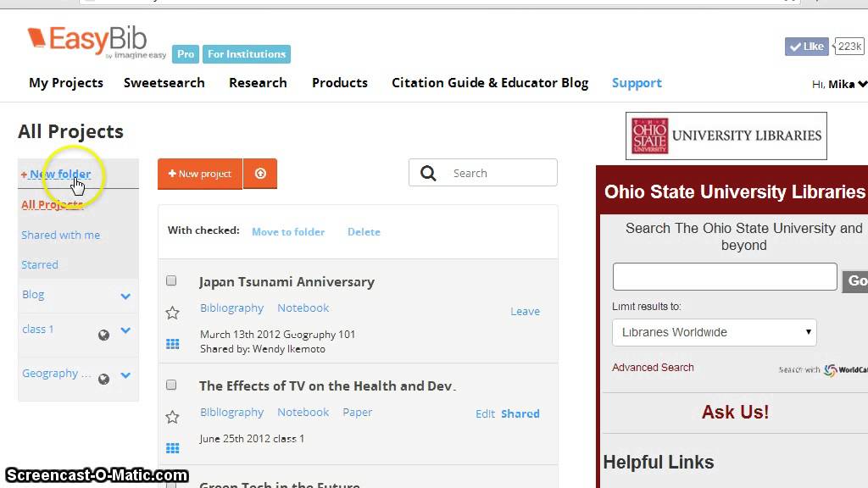Open Notebook of The Effects of TV

303,413
